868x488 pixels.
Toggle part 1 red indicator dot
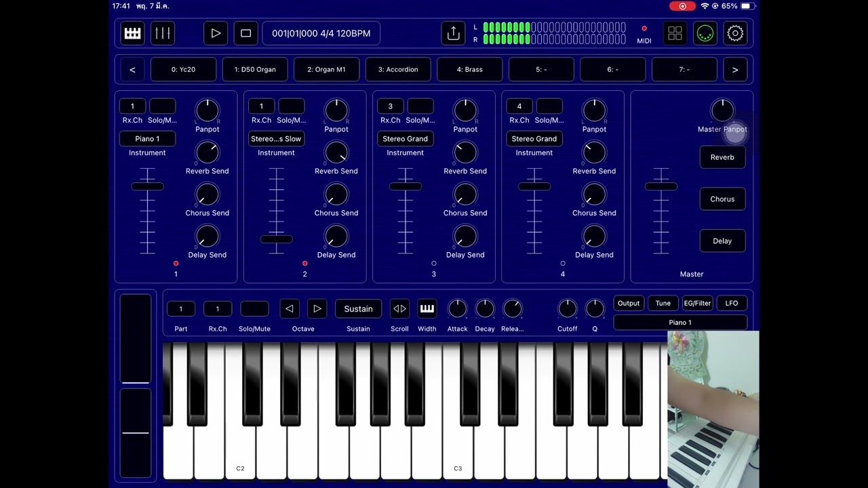tap(176, 263)
